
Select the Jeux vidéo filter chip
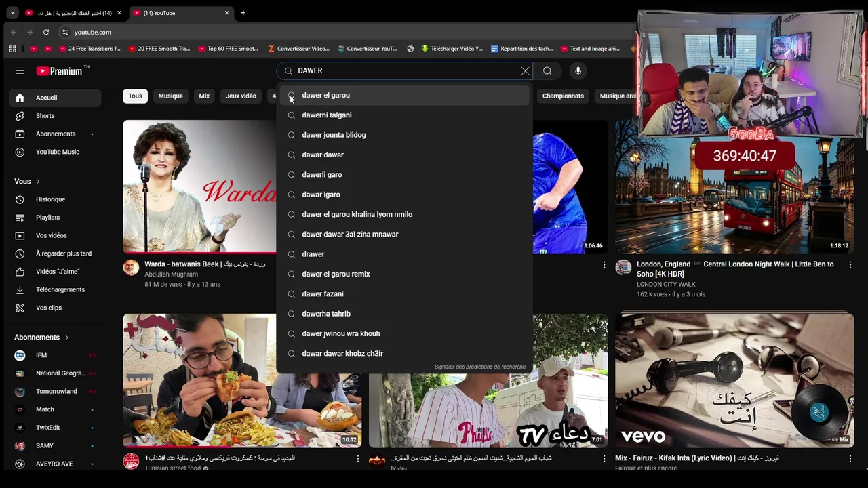coord(241,96)
